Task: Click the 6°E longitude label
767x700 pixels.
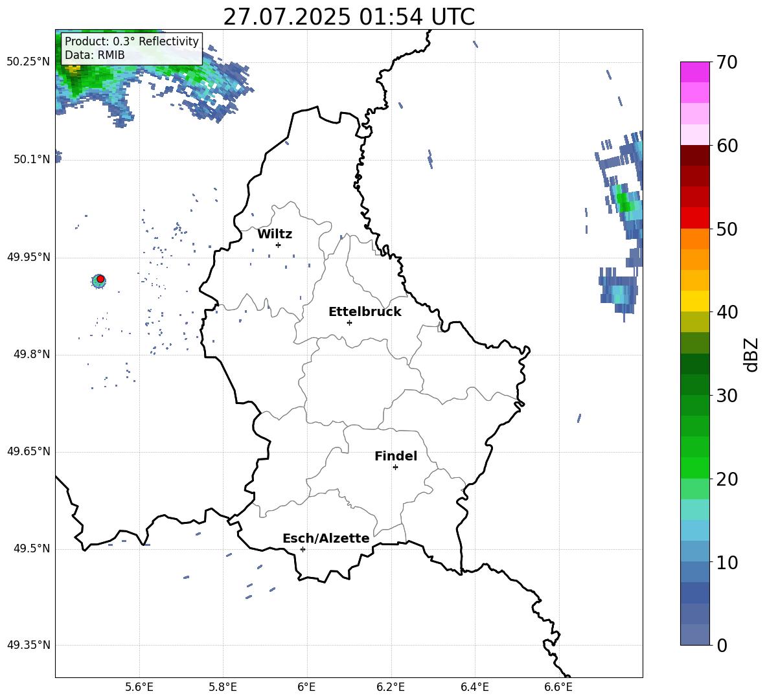Action: coord(306,687)
